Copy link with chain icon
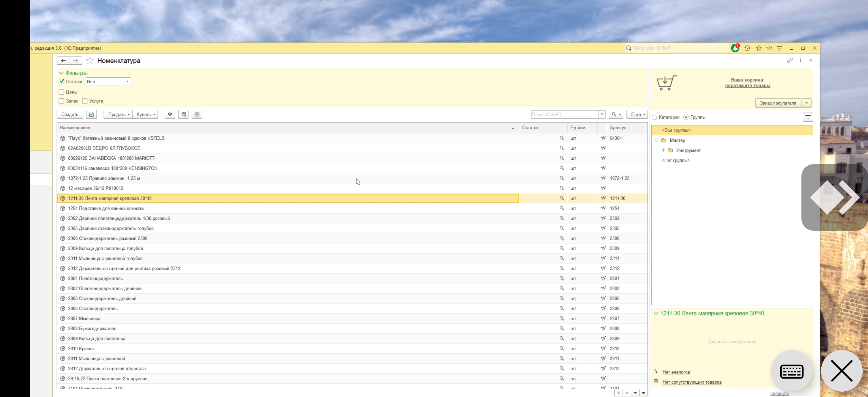868x397 pixels. 790,60
